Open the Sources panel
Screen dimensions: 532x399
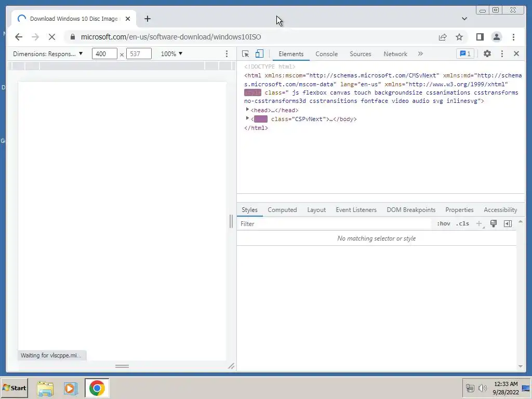coord(361,54)
